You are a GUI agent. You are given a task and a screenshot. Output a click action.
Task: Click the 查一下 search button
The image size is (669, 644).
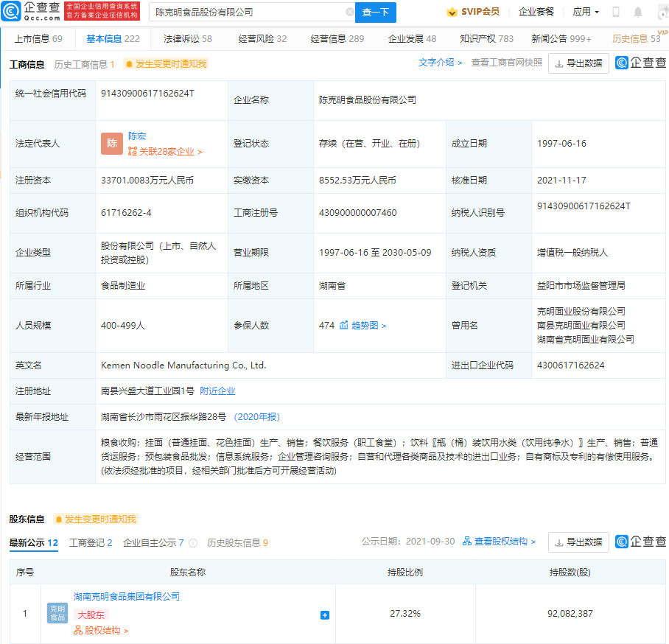pyautogui.click(x=376, y=13)
